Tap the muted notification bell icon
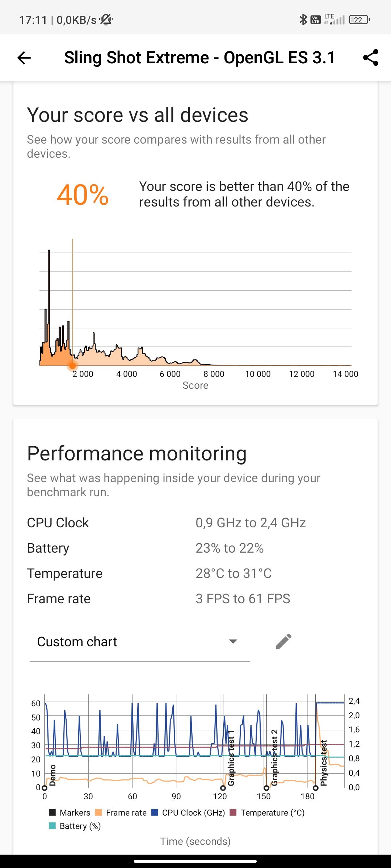The image size is (391, 868). 106,20
